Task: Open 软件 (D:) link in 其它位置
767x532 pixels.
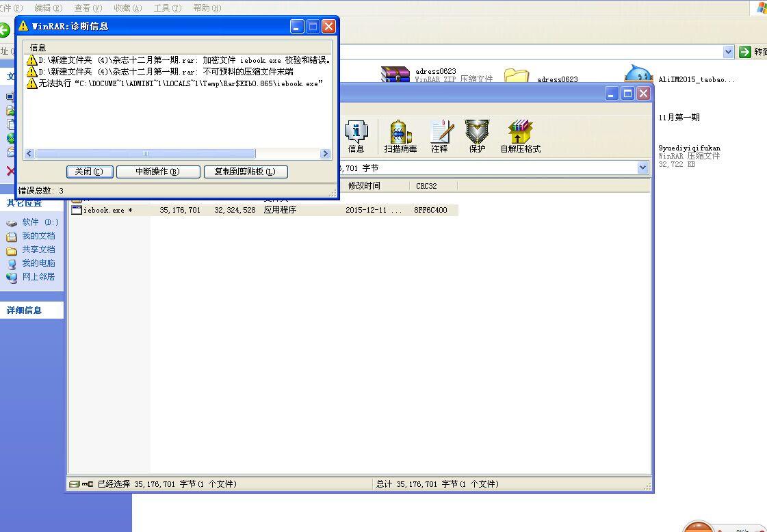Action: pos(40,222)
